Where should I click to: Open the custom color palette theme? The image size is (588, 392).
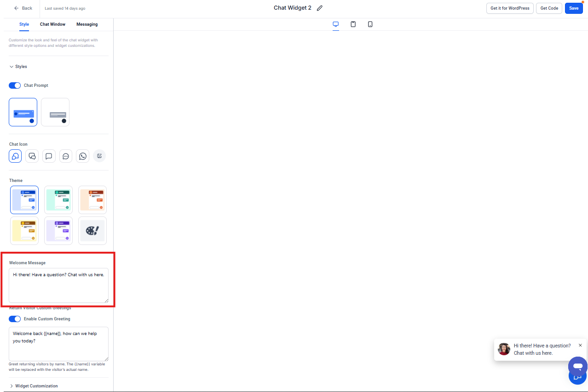(x=92, y=231)
